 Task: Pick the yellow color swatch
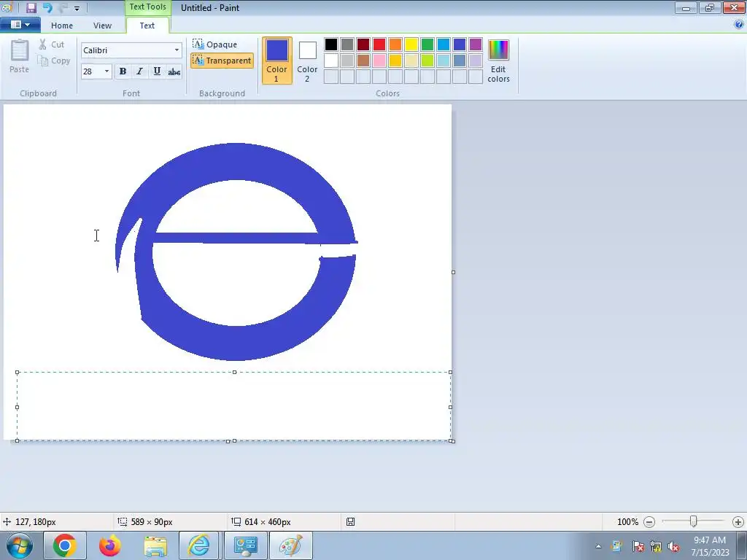tap(411, 44)
